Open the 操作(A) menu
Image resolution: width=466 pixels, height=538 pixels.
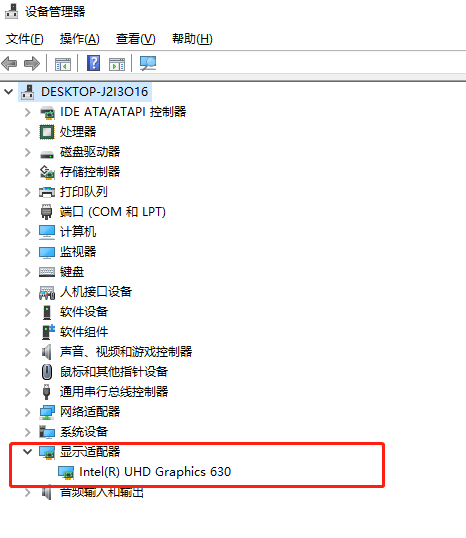80,39
